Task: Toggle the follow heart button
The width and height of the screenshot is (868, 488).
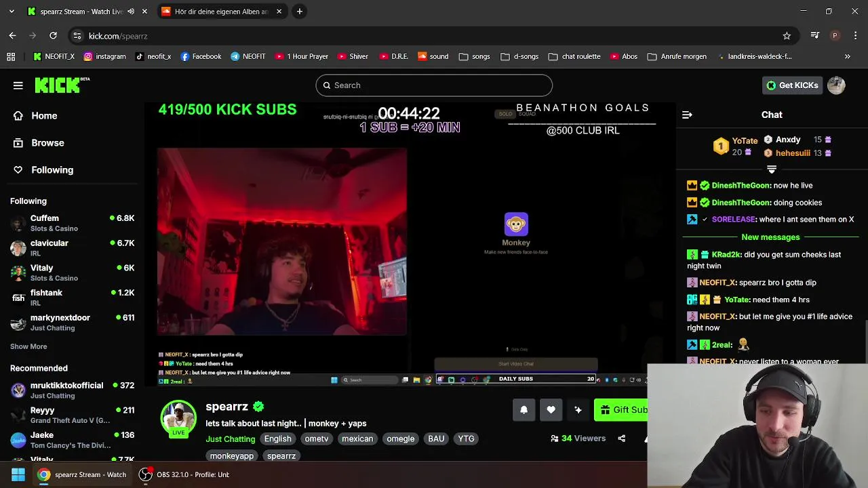Action: (x=551, y=410)
